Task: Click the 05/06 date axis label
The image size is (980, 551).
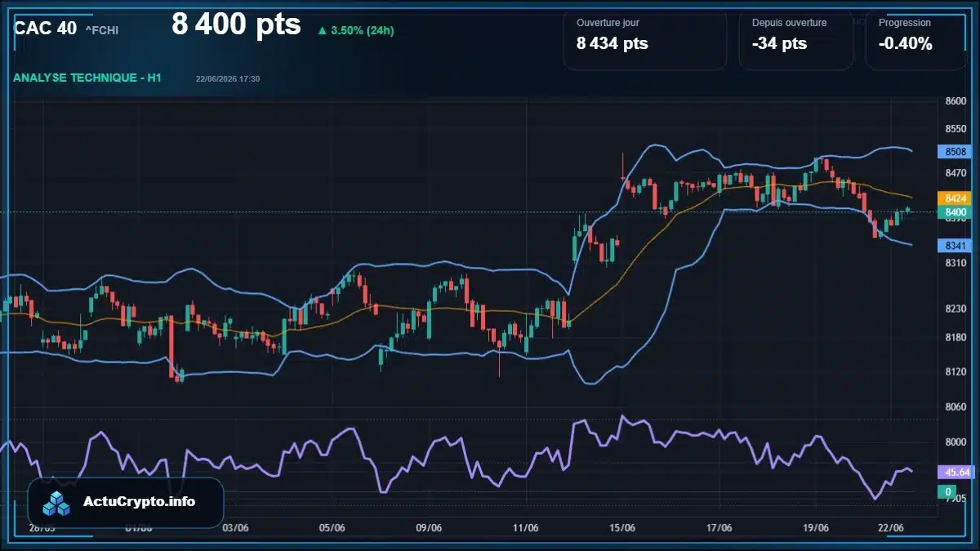Action: pos(332,528)
